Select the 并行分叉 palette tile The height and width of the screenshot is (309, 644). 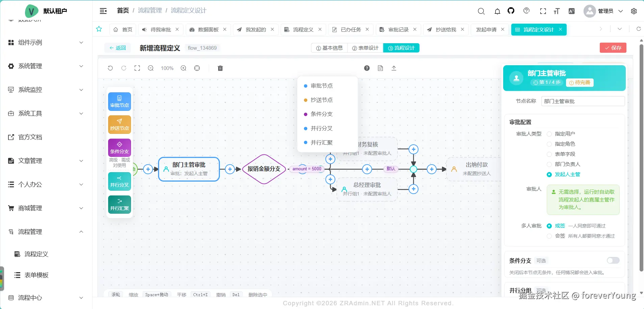pos(120,181)
